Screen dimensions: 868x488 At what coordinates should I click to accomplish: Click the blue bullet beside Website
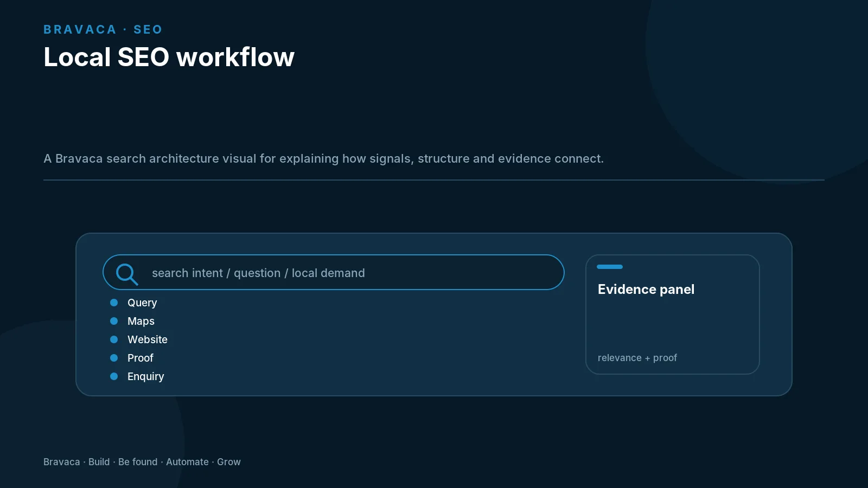pyautogui.click(x=114, y=339)
